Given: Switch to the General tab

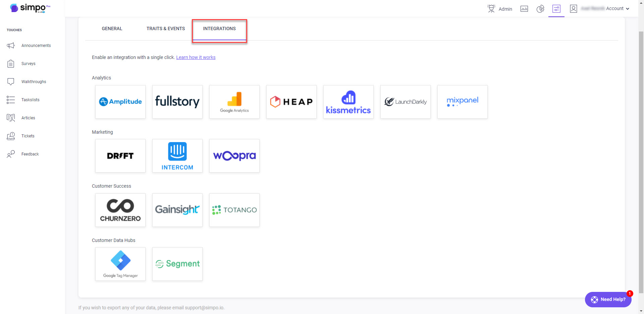Looking at the screenshot, I should coord(112,28).
